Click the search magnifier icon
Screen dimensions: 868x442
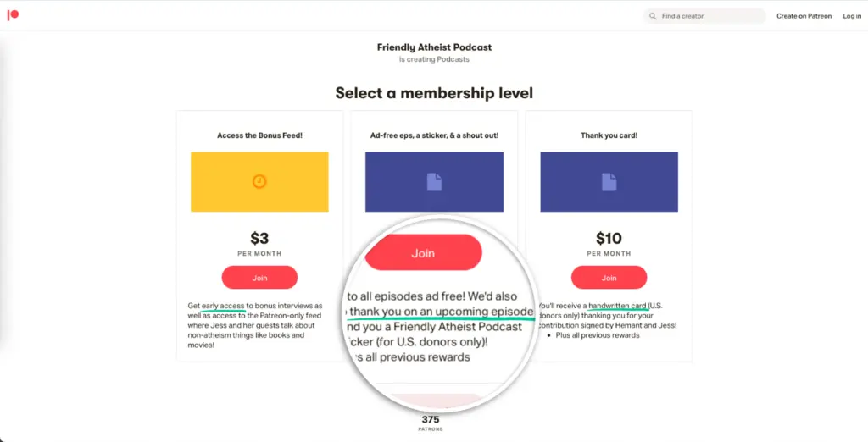point(653,16)
